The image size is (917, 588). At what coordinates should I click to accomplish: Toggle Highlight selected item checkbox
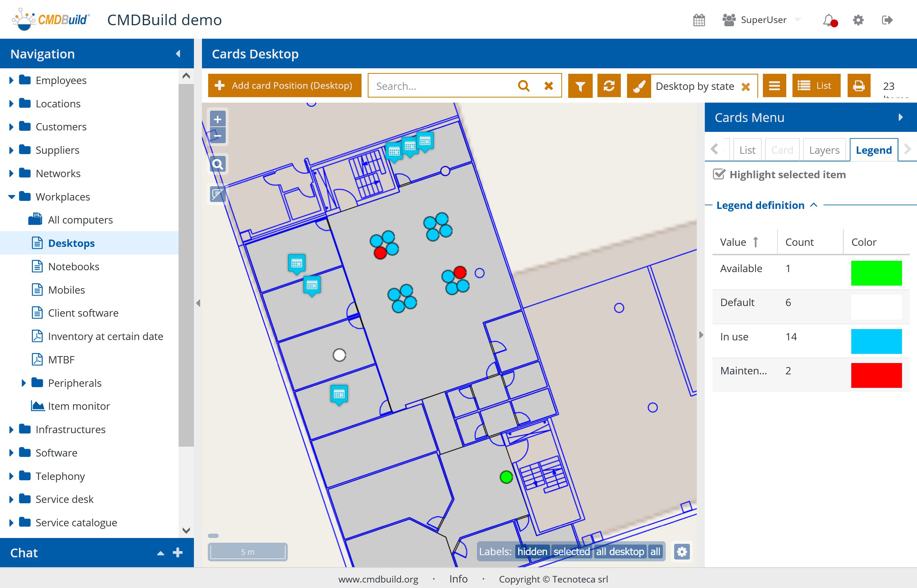pos(719,175)
